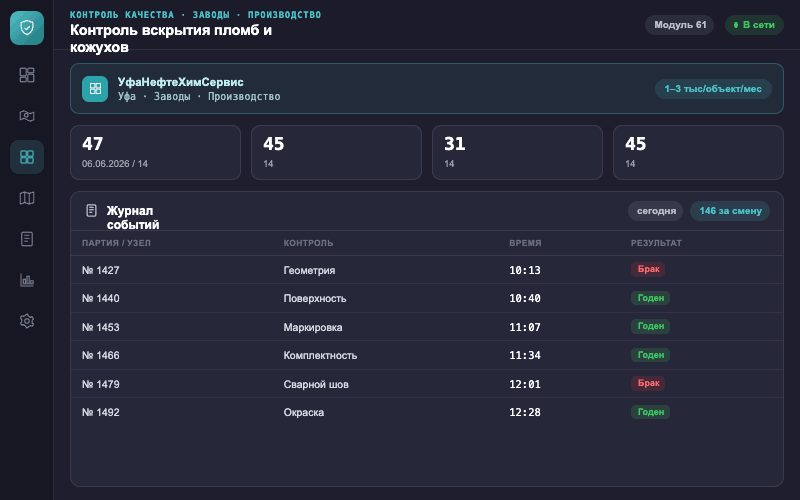The height and width of the screenshot is (500, 800).
Task: Select the сегодня filter pill
Action: pyautogui.click(x=656, y=211)
